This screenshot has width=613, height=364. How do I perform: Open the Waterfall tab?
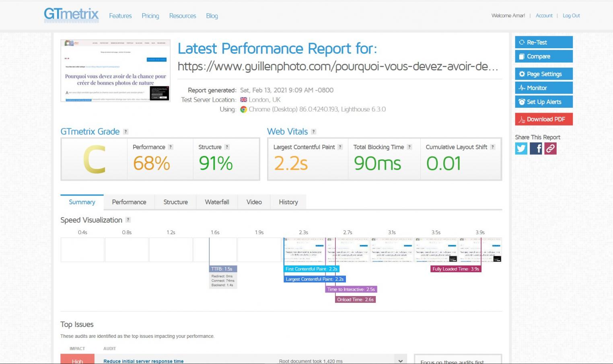217,202
